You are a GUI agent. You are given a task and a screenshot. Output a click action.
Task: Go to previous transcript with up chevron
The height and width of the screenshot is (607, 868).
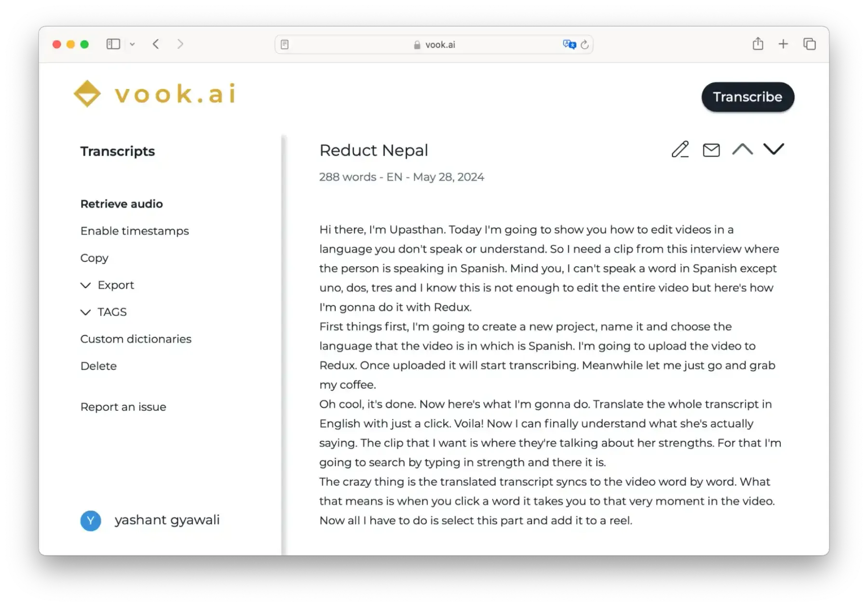click(x=742, y=149)
